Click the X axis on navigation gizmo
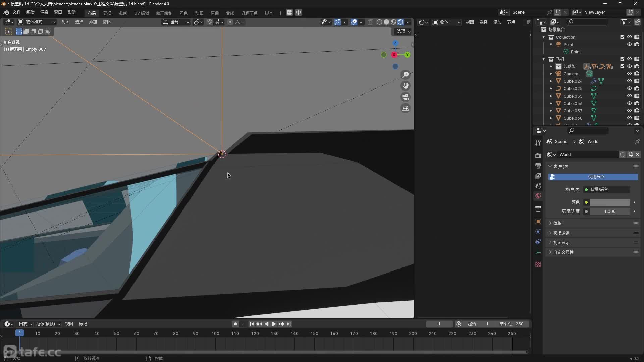 click(394, 55)
